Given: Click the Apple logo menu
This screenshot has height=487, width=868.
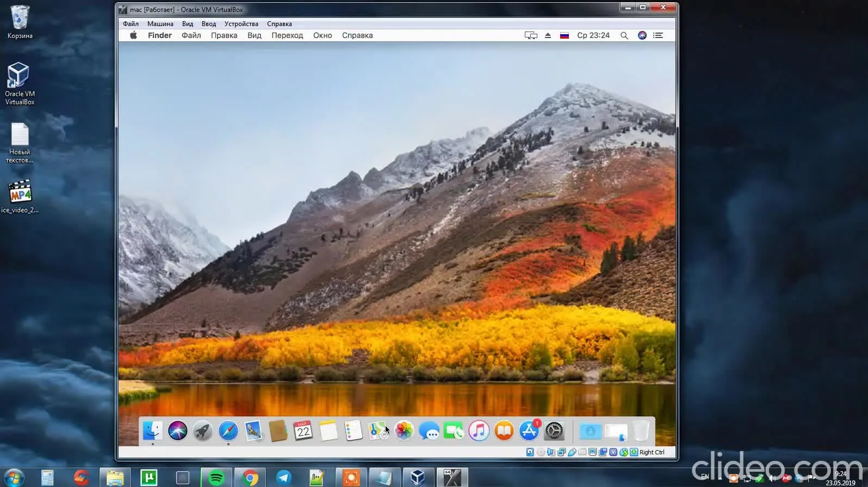Looking at the screenshot, I should point(133,35).
